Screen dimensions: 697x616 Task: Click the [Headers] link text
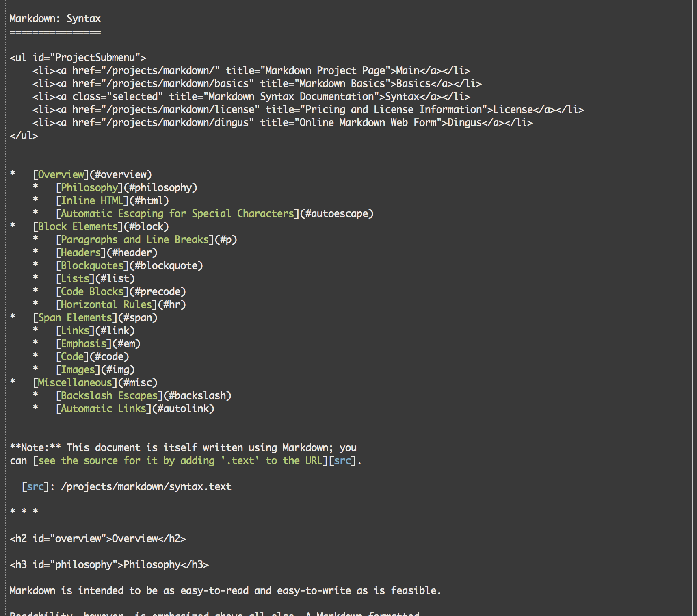(80, 253)
